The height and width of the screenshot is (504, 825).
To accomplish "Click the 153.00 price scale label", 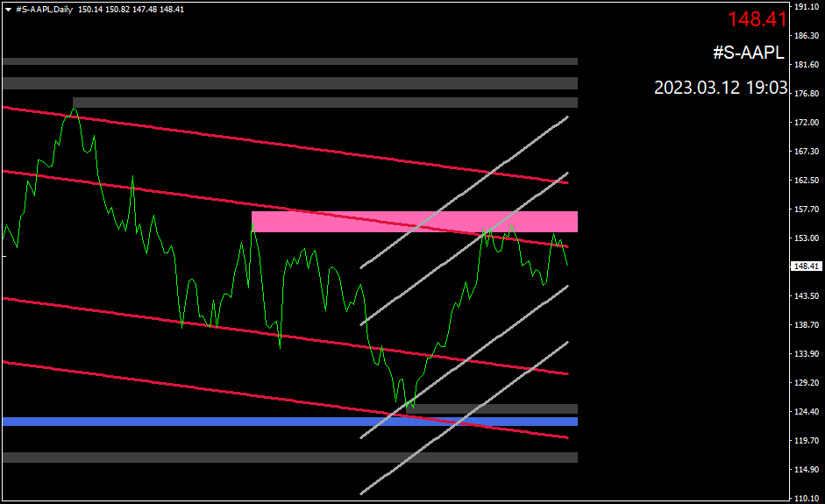I will (x=807, y=238).
